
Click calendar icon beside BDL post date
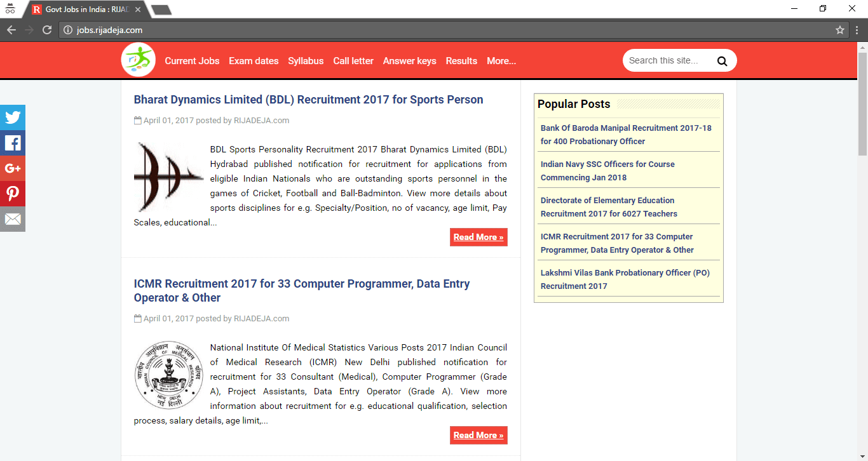pos(137,120)
